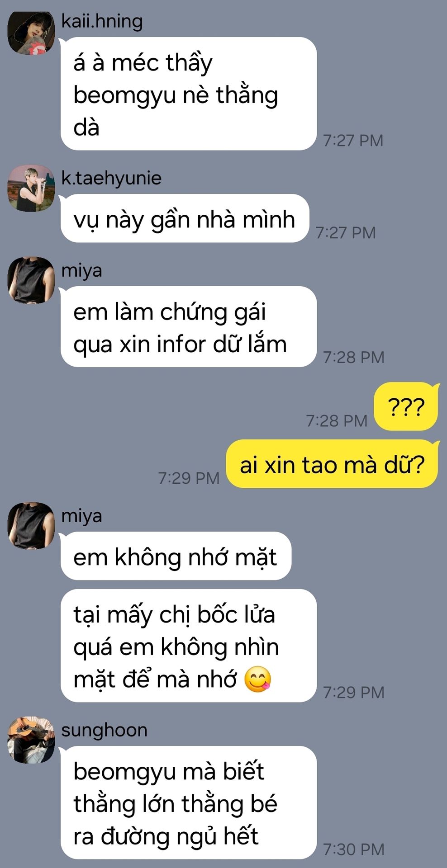Tap the k.taehyunie username label
Image resolution: width=447 pixels, height=868 pixels.
coord(111,178)
